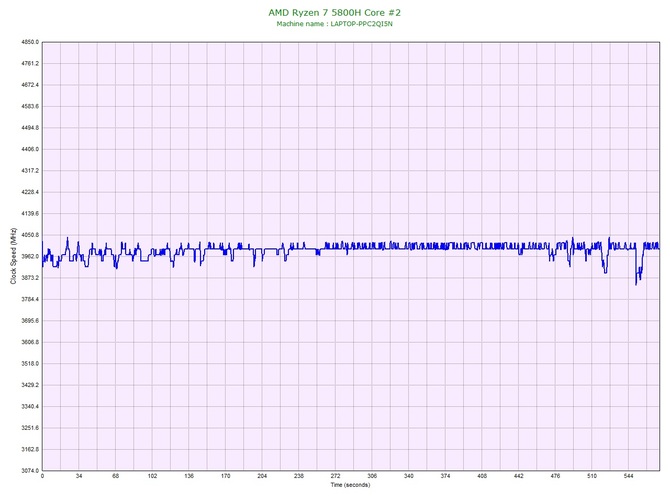
Task: Click the machine name LAPTOP-PPC2QI5N subtitle
Action: [335, 24]
